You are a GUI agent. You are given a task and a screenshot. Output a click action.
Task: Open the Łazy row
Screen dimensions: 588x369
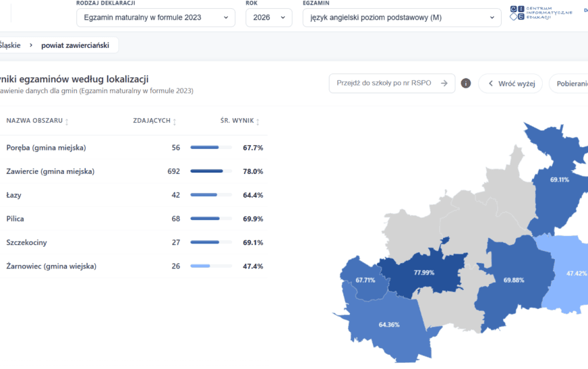pyautogui.click(x=133, y=195)
